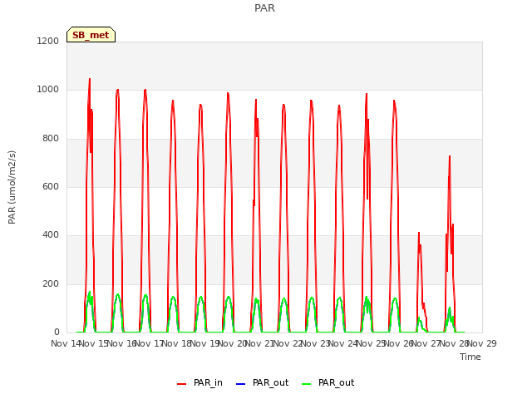Click the red PAR_in legend swatch
The width and height of the screenshot is (532, 399).
(x=181, y=384)
